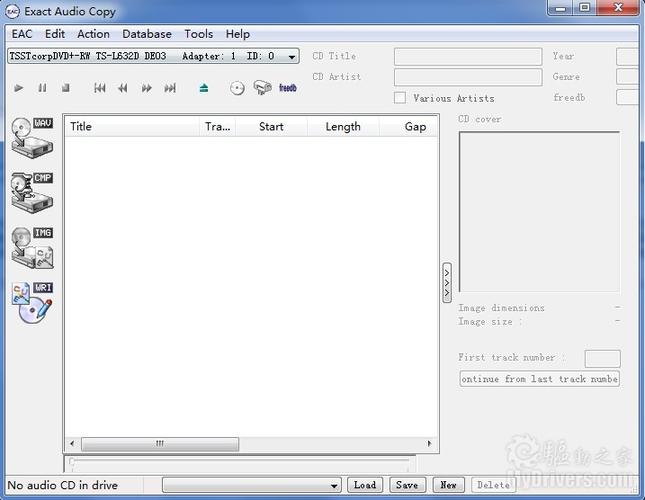Screen dimensions: 645x500
Task: Click the freedb query icon
Action: click(288, 88)
